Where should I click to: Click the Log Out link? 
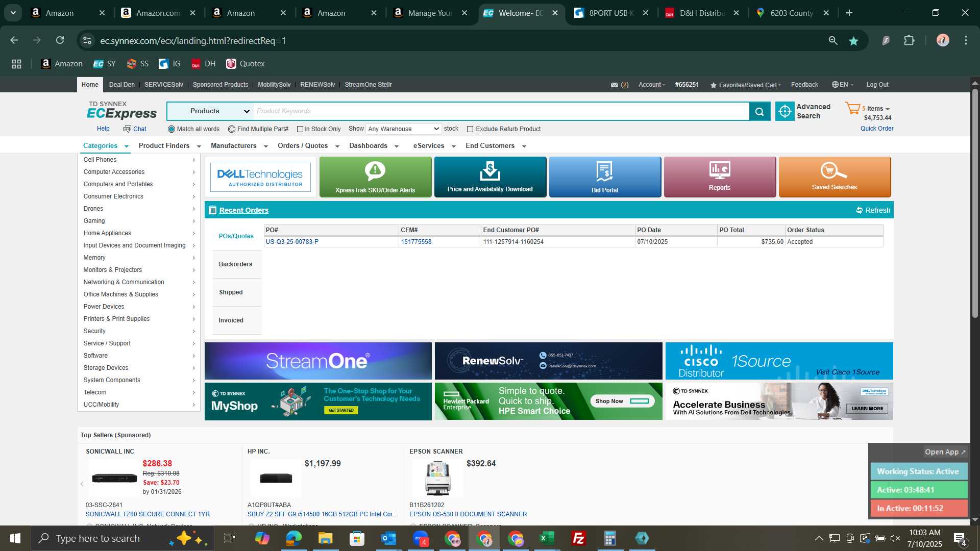click(x=877, y=85)
